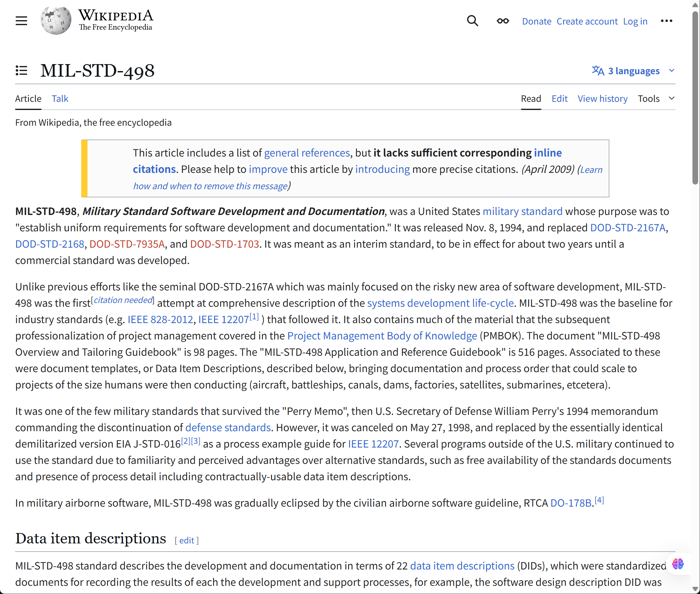This screenshot has height=594, width=700.
Task: Open Project Management Body of Knowledge link
Action: pyautogui.click(x=382, y=336)
